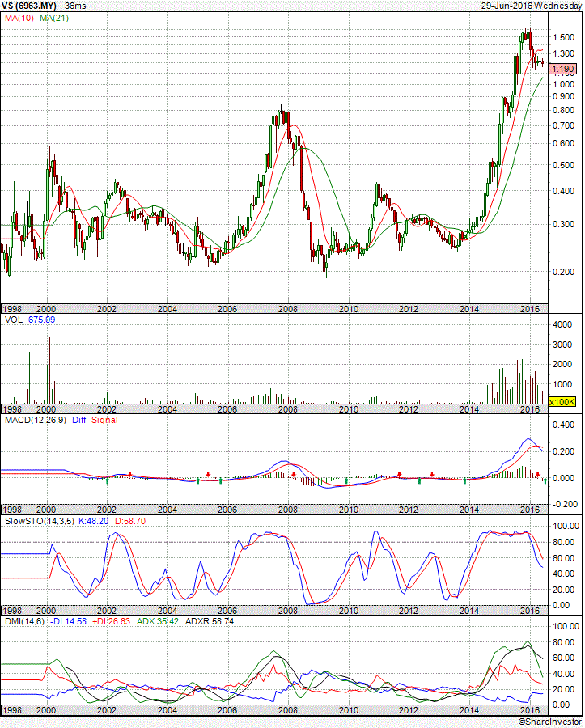
Task: Click the K:48.20 stochastic value
Action: point(93,522)
